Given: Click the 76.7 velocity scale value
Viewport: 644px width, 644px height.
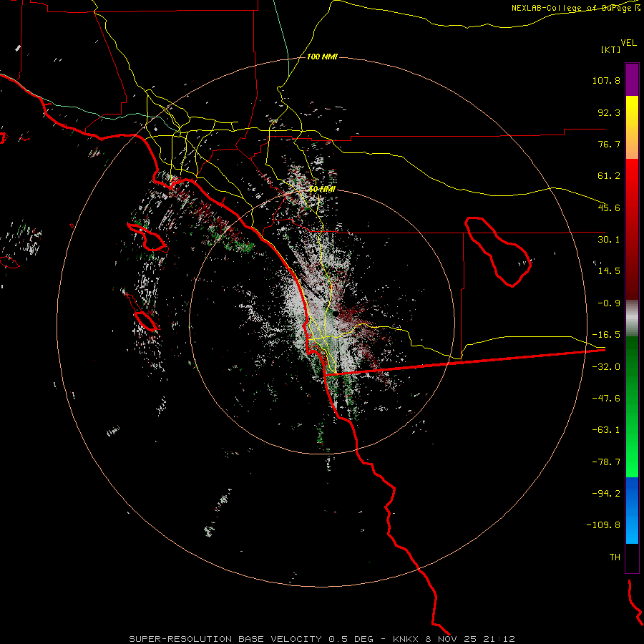Looking at the screenshot, I should [609, 144].
